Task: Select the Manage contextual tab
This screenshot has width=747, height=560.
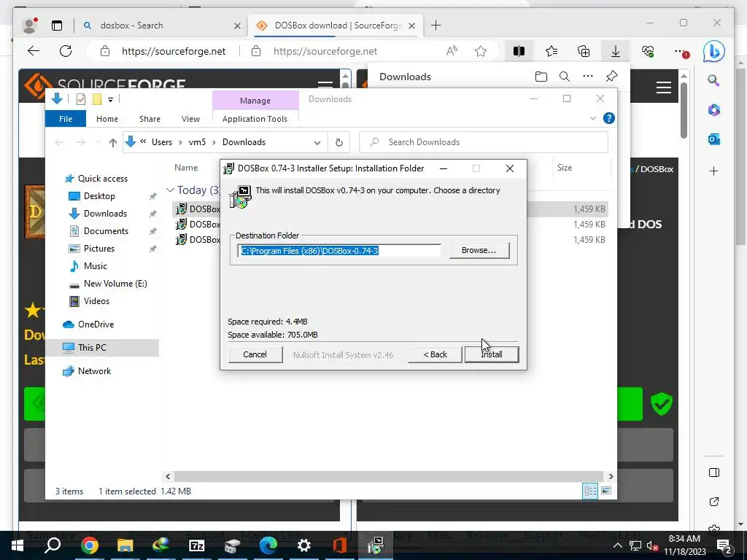Action: 255,101
